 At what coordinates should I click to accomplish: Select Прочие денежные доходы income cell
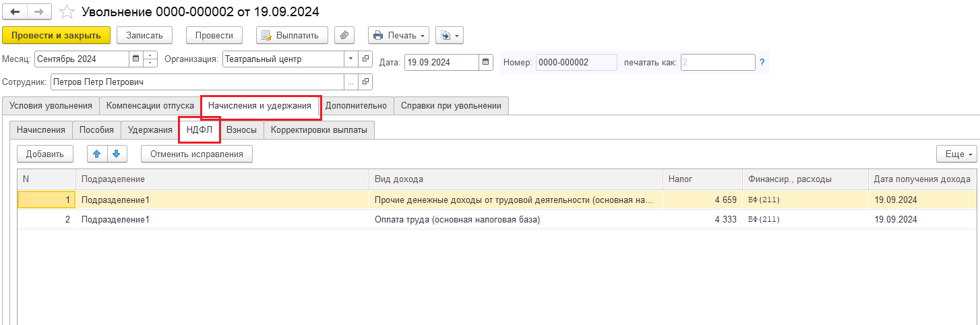click(516, 200)
